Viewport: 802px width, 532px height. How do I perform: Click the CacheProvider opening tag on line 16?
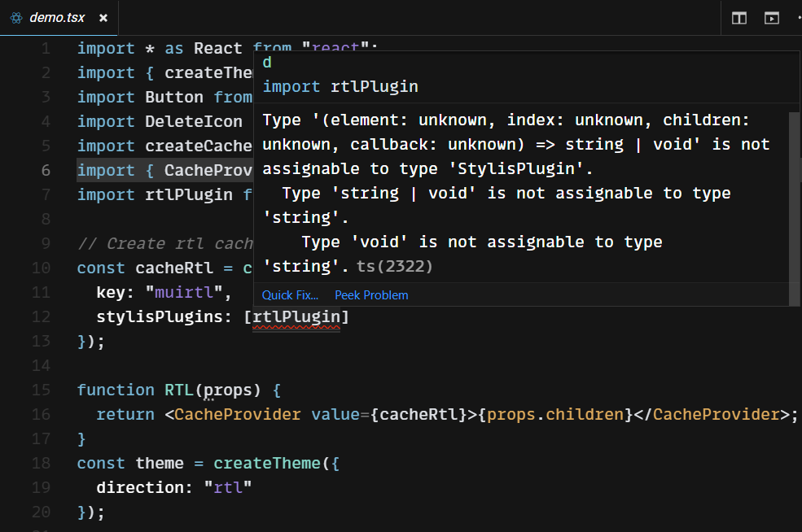tap(237, 415)
